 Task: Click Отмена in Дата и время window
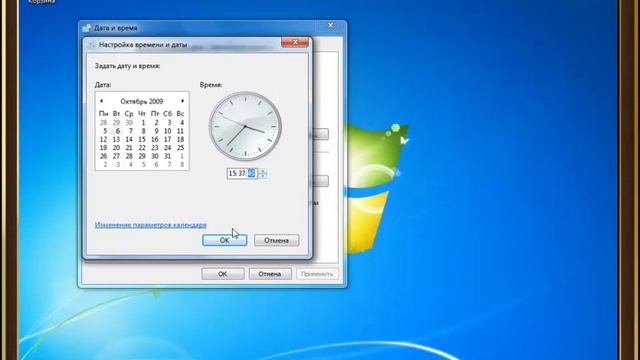pyautogui.click(x=270, y=274)
